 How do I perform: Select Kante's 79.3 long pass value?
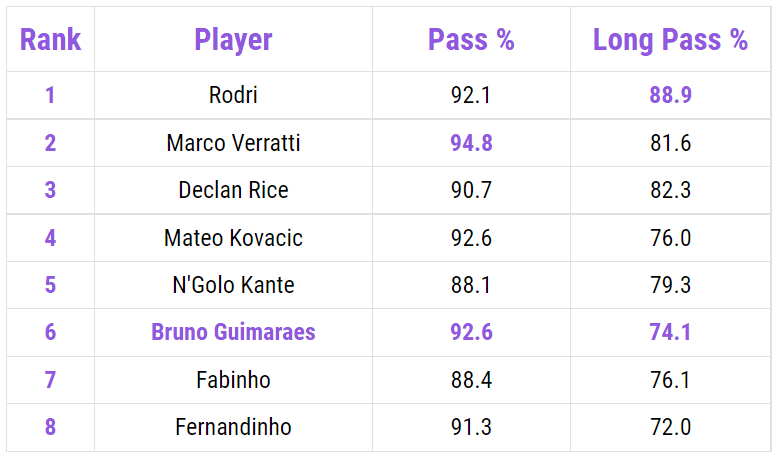tap(670, 285)
